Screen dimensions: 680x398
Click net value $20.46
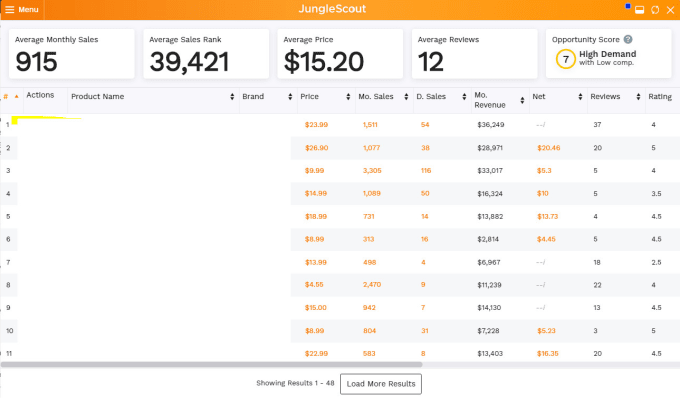coord(549,148)
